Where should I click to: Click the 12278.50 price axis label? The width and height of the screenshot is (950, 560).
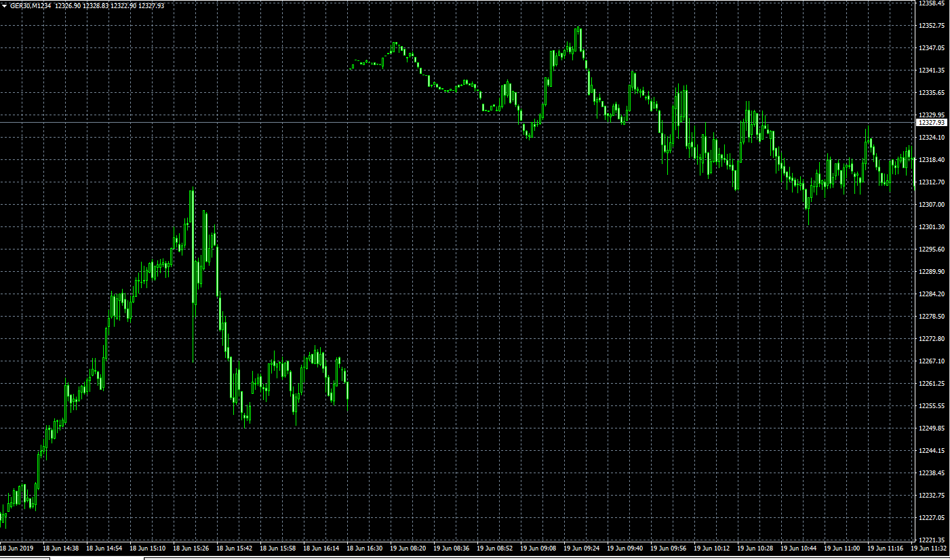(932, 317)
